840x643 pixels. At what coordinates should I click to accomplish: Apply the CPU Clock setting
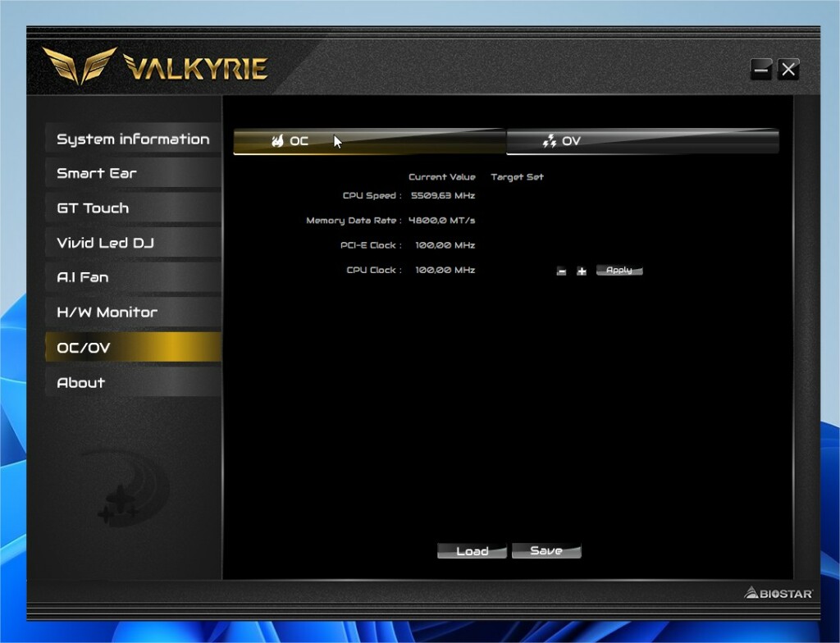tap(619, 270)
